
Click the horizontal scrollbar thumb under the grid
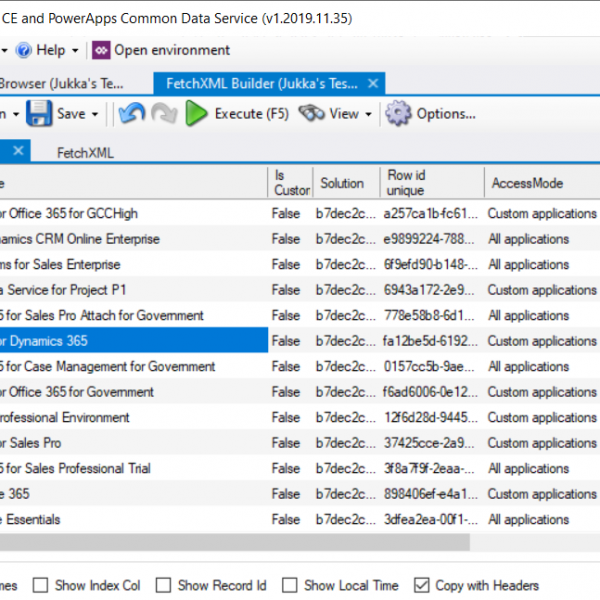click(235, 542)
